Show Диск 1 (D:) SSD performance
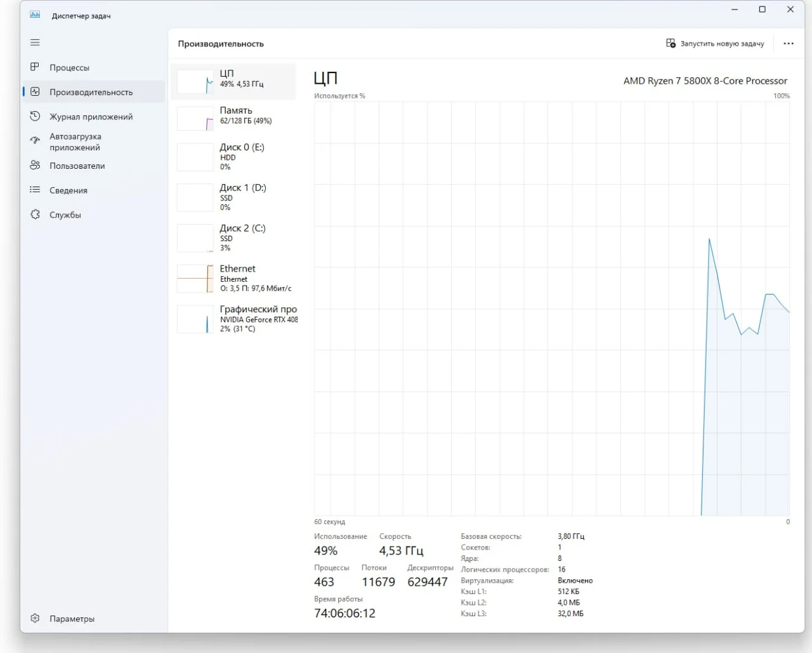This screenshot has height=653, width=812. click(233, 197)
